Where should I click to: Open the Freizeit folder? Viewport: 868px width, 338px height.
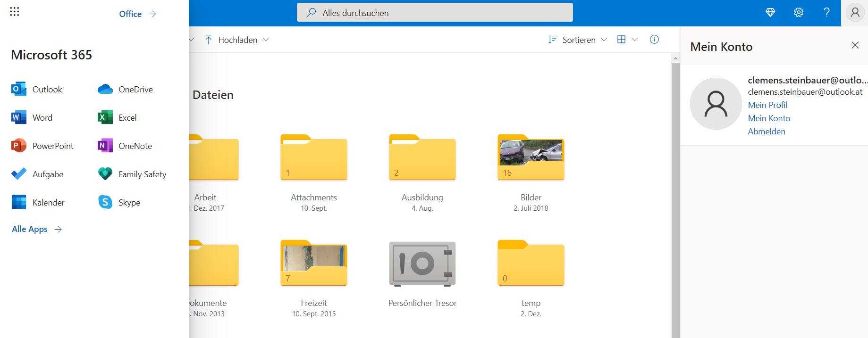pyautogui.click(x=314, y=263)
